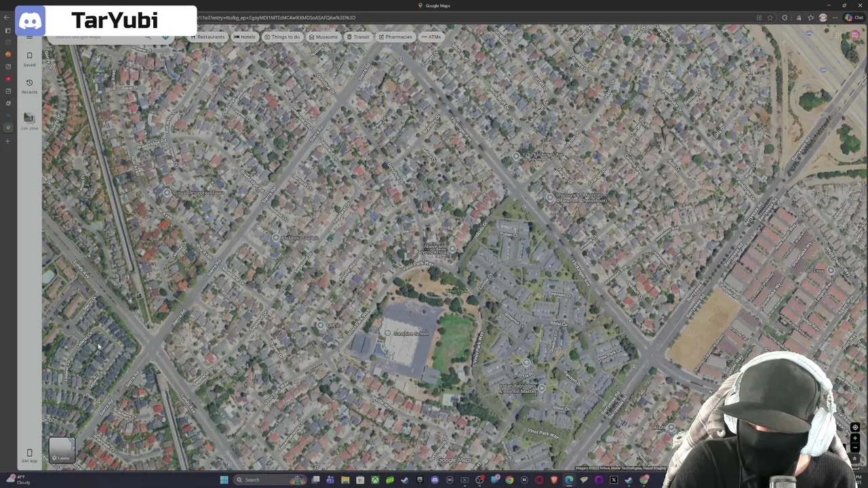Filter map by Restaurants
The height and width of the screenshot is (488, 868).
[208, 37]
